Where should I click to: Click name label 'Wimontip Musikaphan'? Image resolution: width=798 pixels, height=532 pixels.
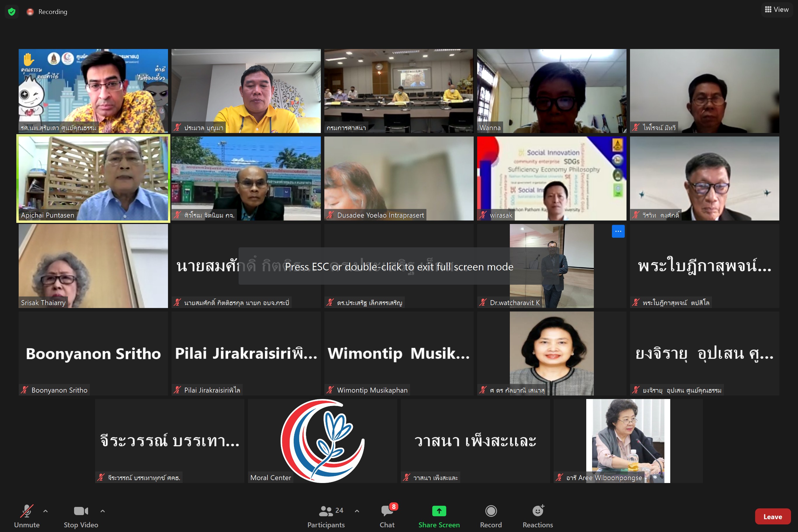coord(372,390)
